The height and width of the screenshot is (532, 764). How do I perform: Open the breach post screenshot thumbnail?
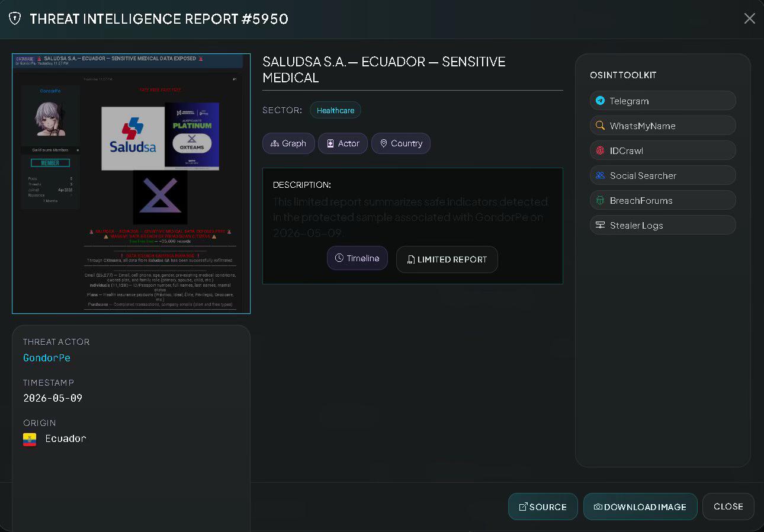point(131,184)
